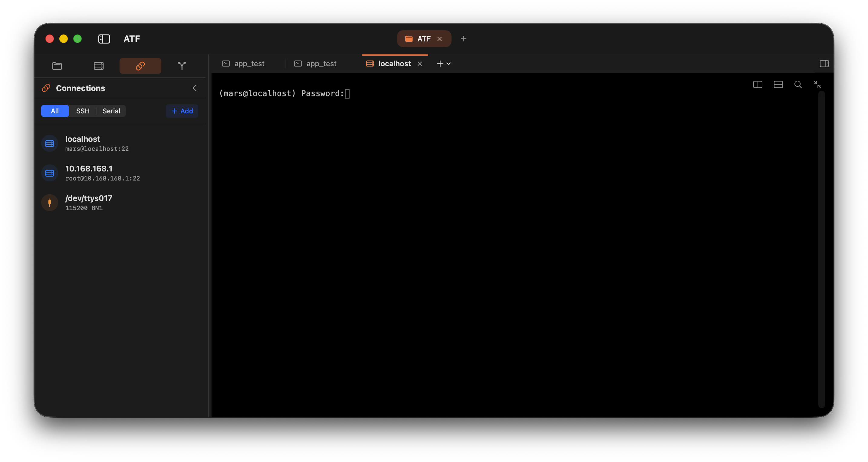Click the ATF title text in the title bar
The width and height of the screenshot is (868, 462).
(132, 39)
